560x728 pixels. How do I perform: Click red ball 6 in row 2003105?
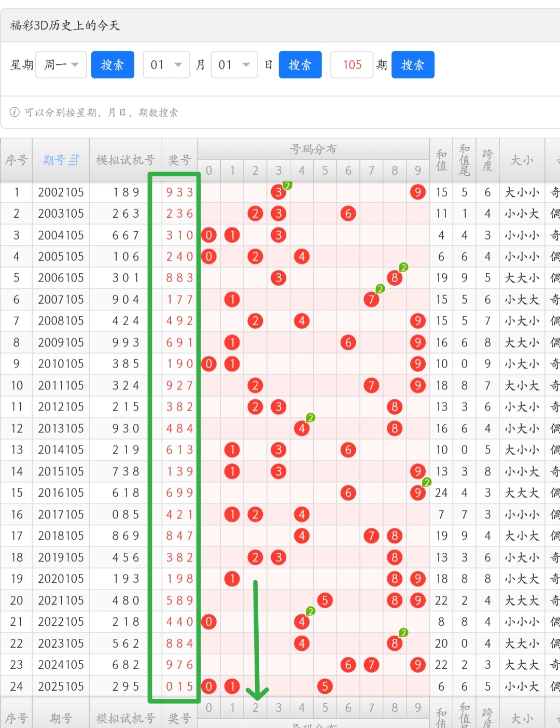[348, 214]
